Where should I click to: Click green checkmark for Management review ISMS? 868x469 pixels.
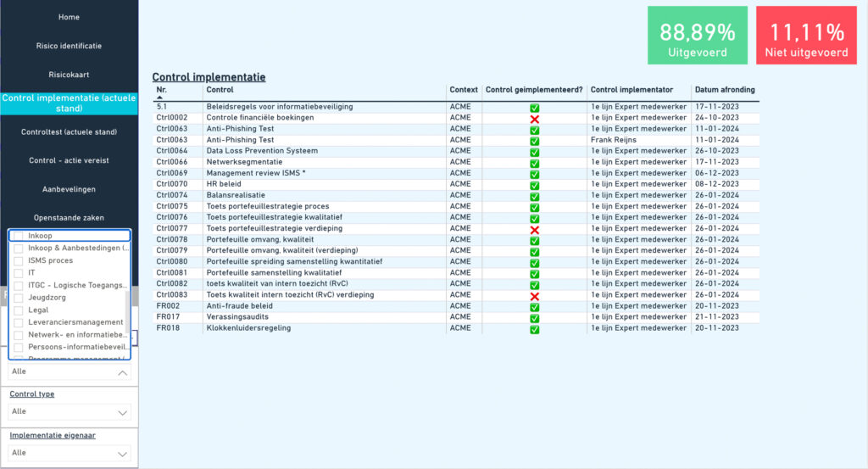[534, 175]
